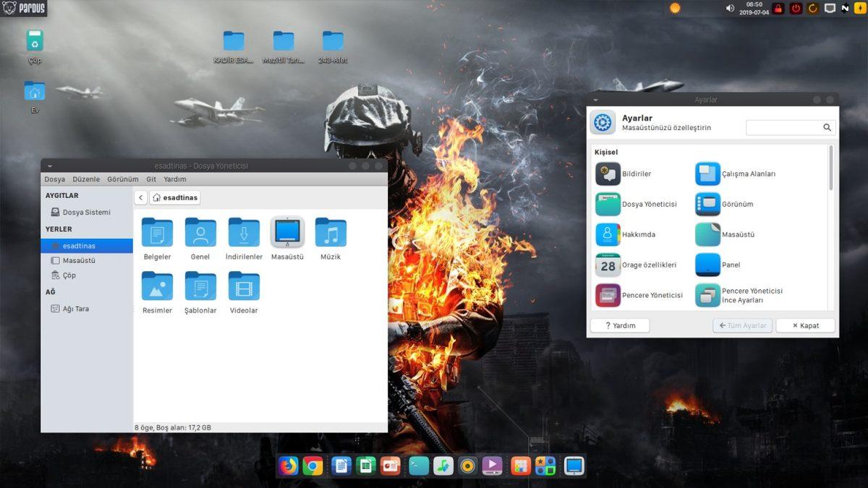Screen dimensions: 868x488
Task: Click the red lock screen icon
Action: (x=778, y=9)
